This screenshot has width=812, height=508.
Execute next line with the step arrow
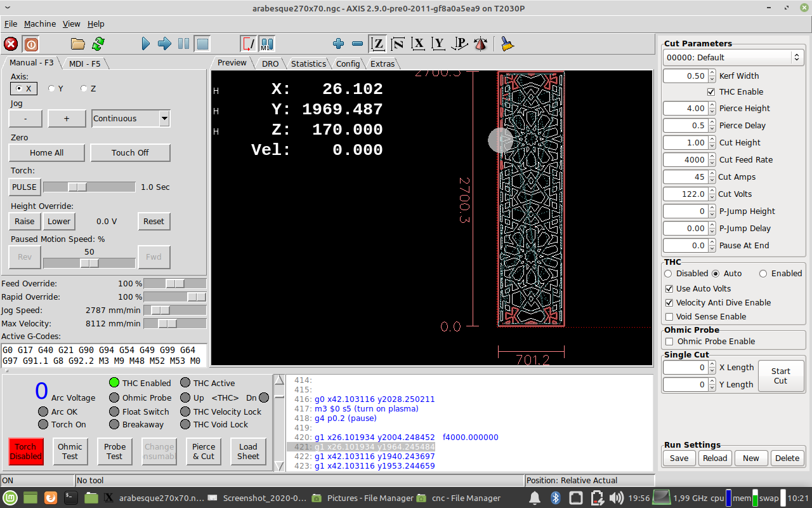[x=164, y=44]
